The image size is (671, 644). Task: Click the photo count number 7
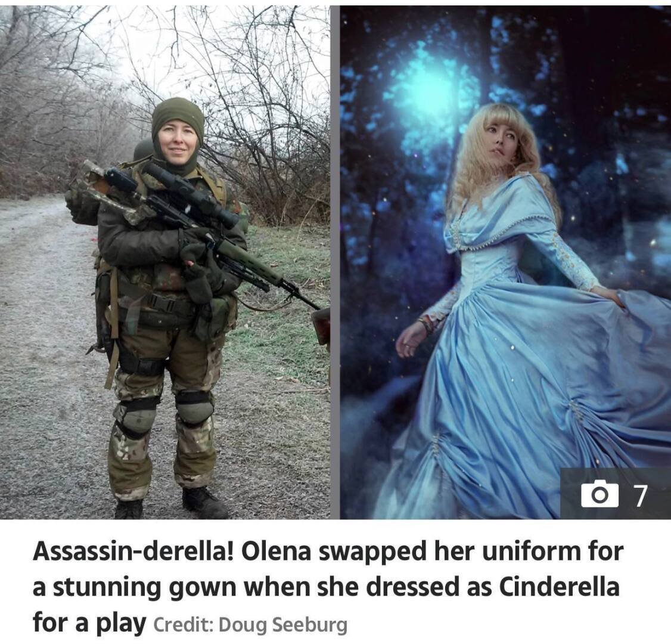coord(640,495)
